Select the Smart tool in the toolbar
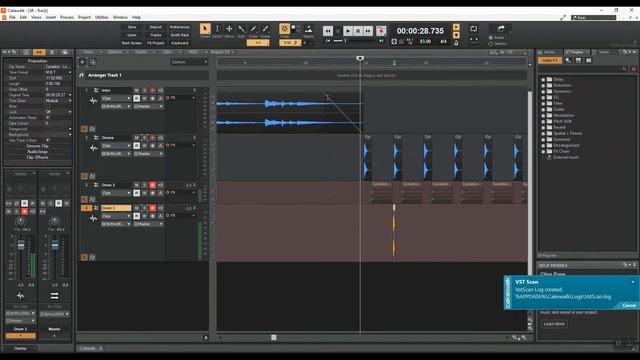The image size is (640, 360). (x=205, y=29)
